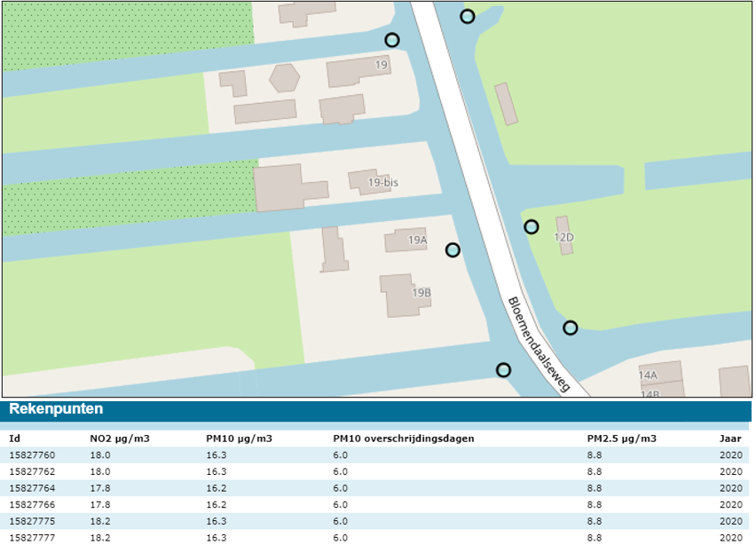Select the row Id 15827762
The width and height of the screenshot is (756, 545).
(x=374, y=471)
